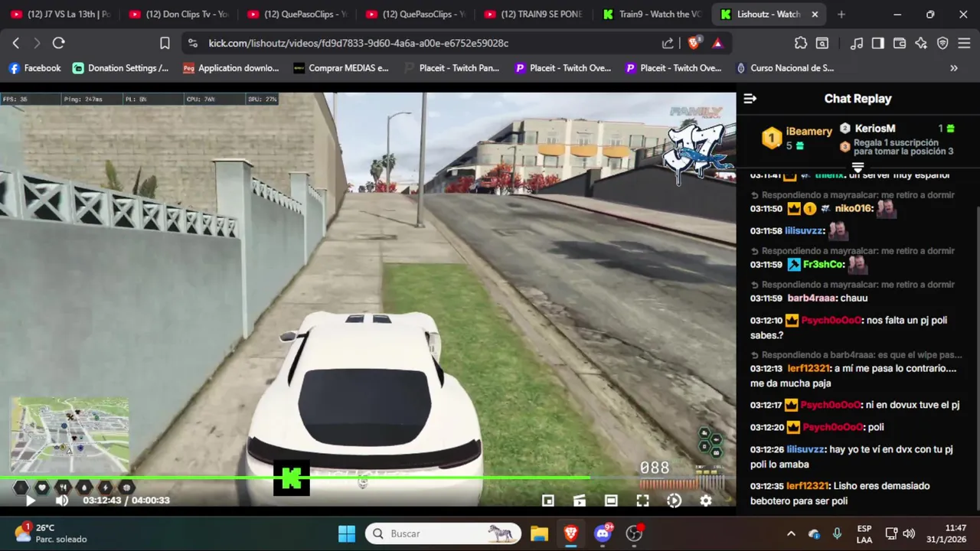Play the Kick video

point(30,500)
